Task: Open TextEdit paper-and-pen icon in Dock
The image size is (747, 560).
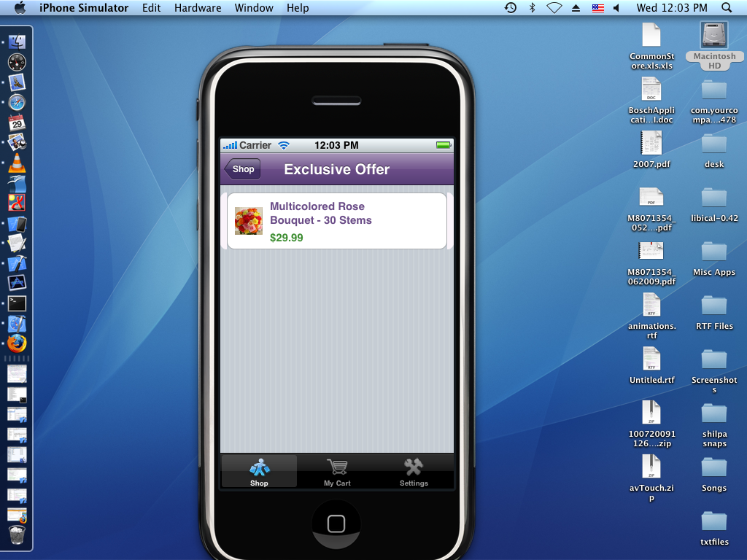Action: click(x=18, y=244)
